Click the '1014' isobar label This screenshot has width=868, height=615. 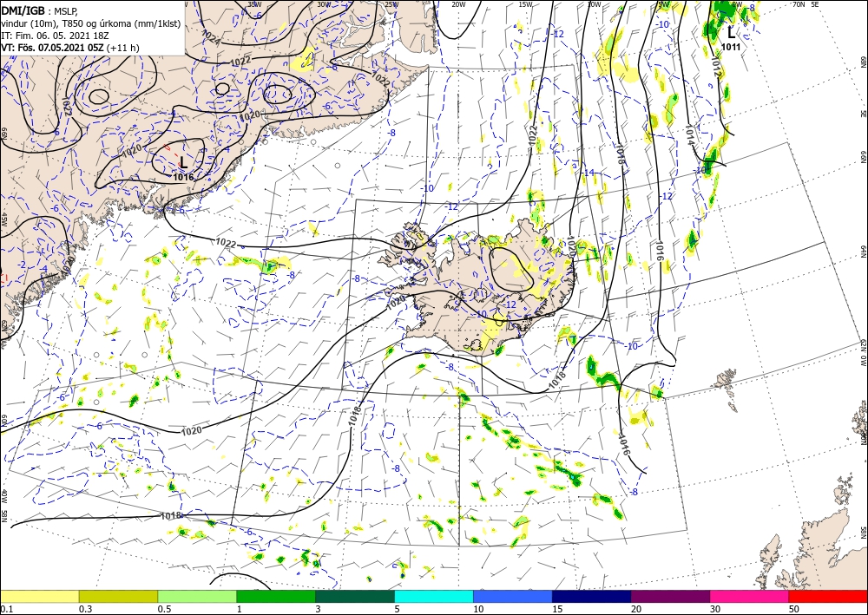coord(689,136)
